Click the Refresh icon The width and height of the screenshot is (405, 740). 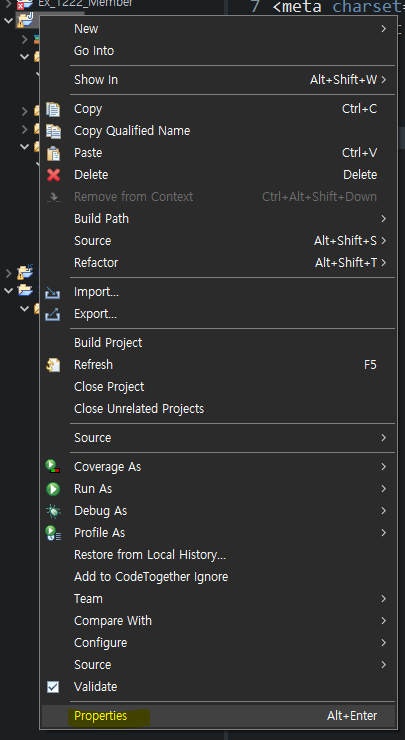pos(53,365)
